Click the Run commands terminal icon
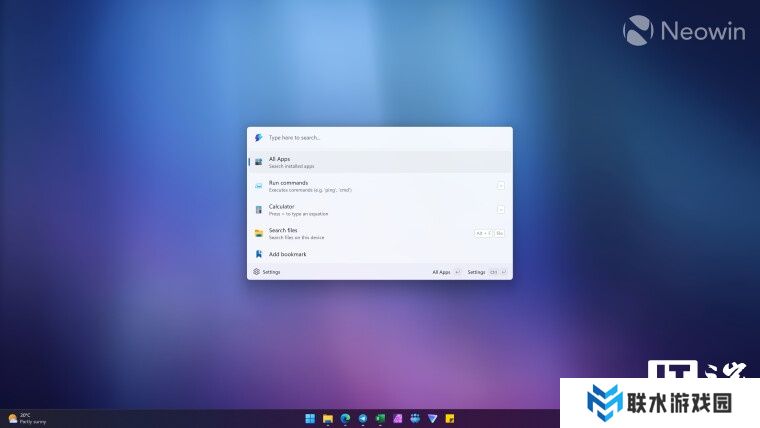 (x=259, y=186)
